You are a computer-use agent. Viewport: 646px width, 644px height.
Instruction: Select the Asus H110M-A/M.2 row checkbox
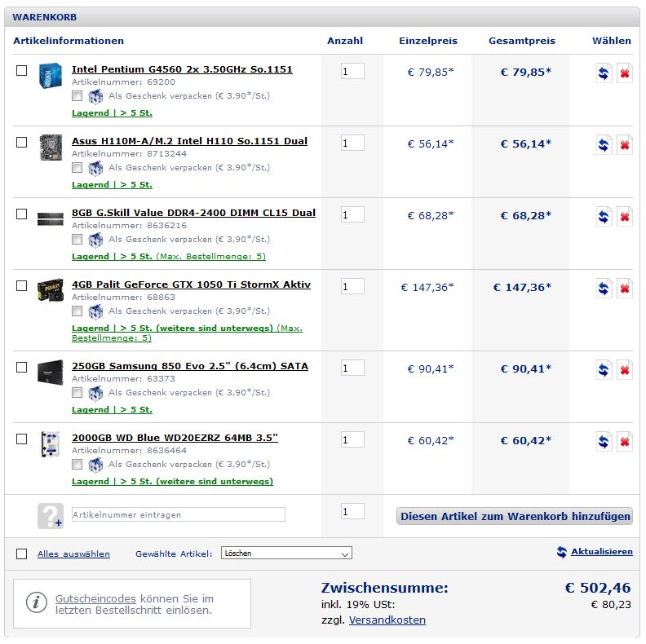pyautogui.click(x=21, y=142)
